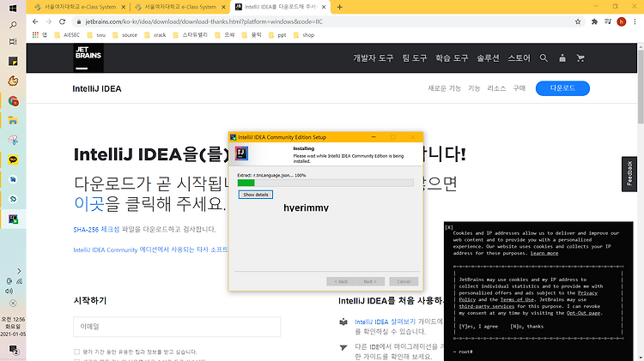The image size is (644, 361).
Task: Close the IntelliJ IDEA download tab
Action: tap(324, 7)
